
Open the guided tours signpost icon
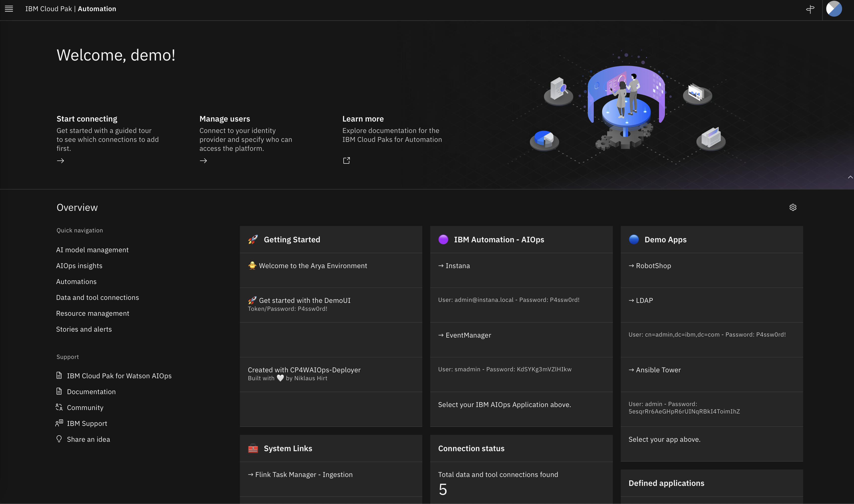(x=810, y=9)
